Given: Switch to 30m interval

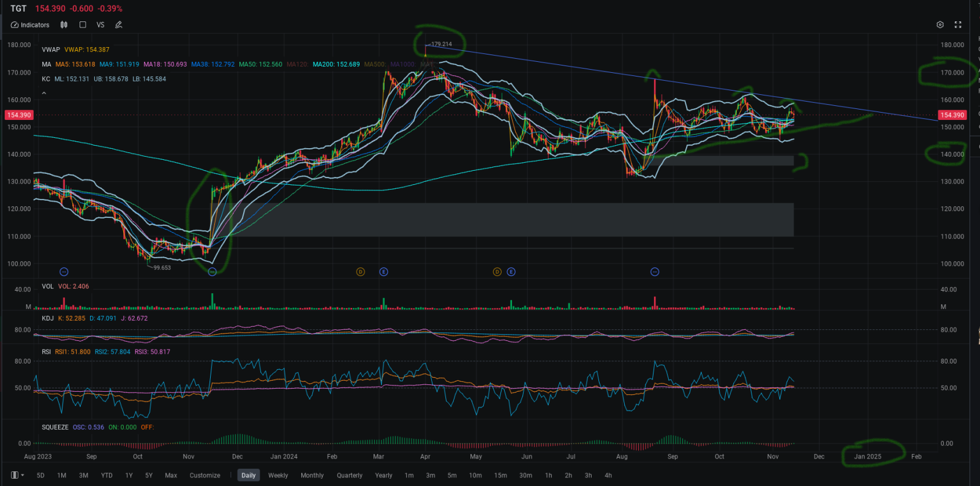Looking at the screenshot, I should point(526,476).
